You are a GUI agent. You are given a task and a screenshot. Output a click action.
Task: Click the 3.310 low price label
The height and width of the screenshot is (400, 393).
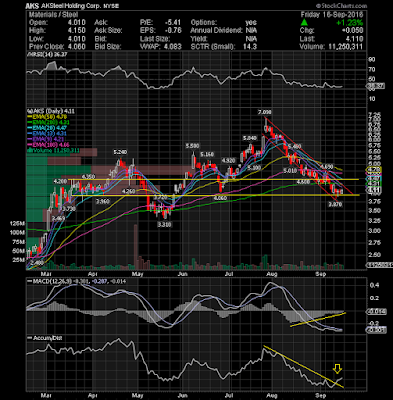point(164,225)
